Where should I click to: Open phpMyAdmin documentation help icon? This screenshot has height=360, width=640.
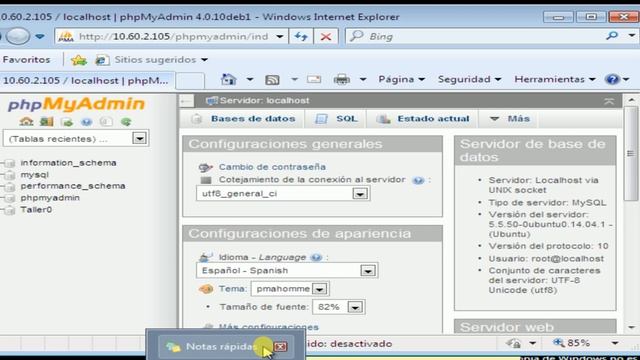pos(86,122)
